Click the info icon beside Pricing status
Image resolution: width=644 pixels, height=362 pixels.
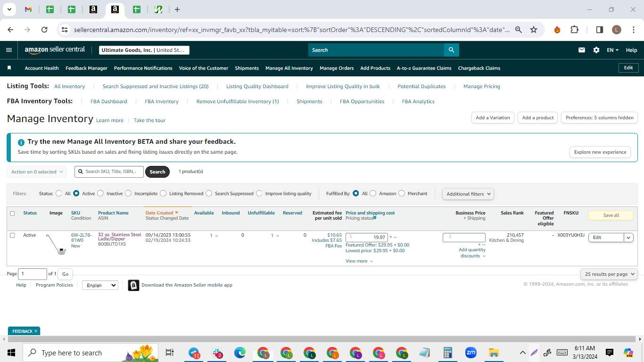[x=375, y=218]
